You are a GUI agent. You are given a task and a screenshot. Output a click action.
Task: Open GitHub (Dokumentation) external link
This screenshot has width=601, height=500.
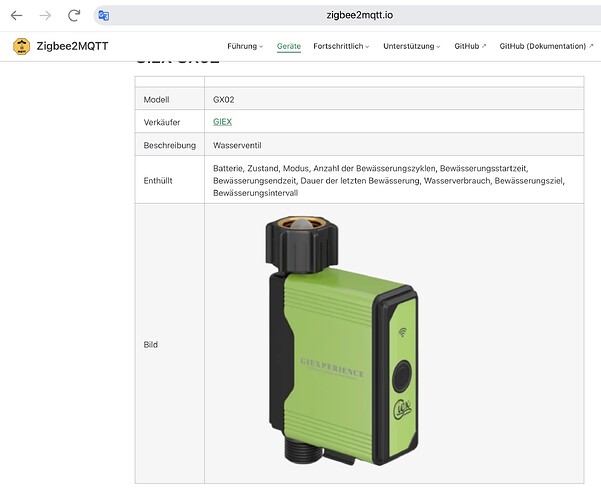click(546, 46)
